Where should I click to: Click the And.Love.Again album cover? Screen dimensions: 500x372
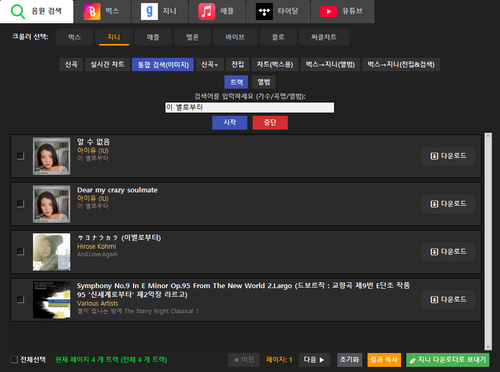pos(51,252)
